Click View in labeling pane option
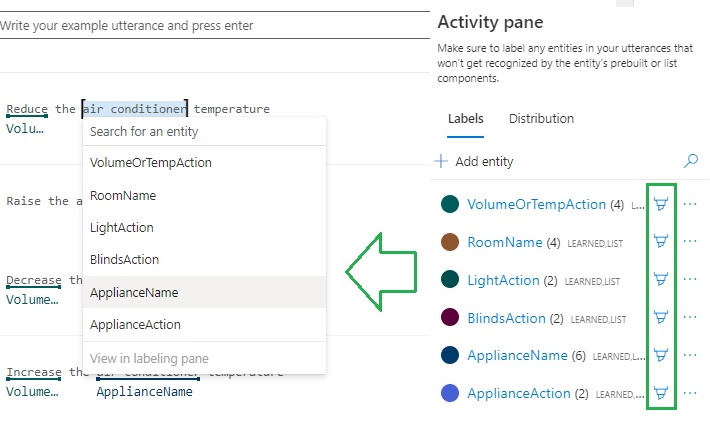The image size is (710, 427). 149,358
